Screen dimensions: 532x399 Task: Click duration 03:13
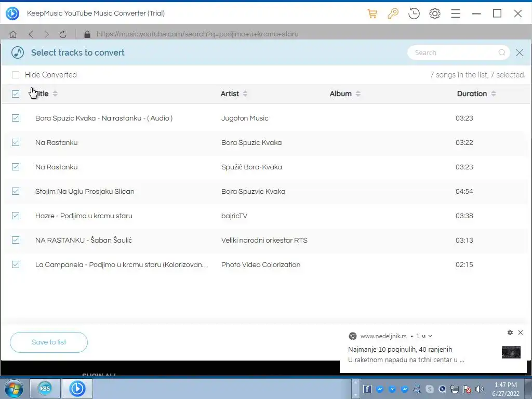point(464,240)
